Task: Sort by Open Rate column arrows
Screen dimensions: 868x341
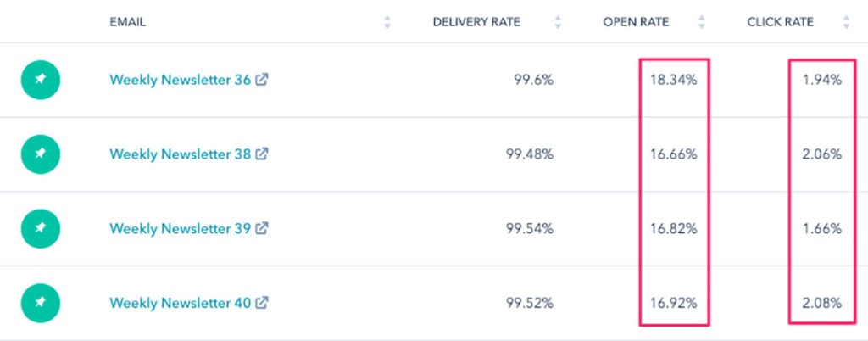Action: click(702, 22)
